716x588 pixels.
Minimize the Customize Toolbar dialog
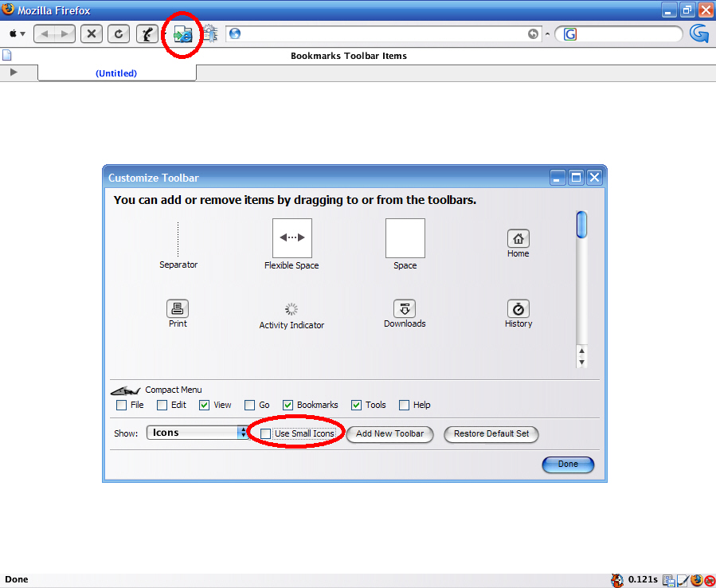(557, 177)
